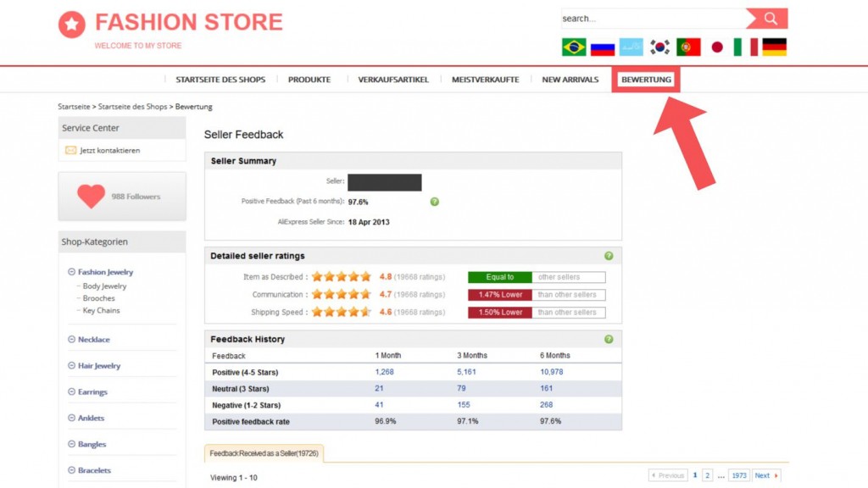Go to Meistverkaufte in navigation bar
868x488 pixels.
485,80
